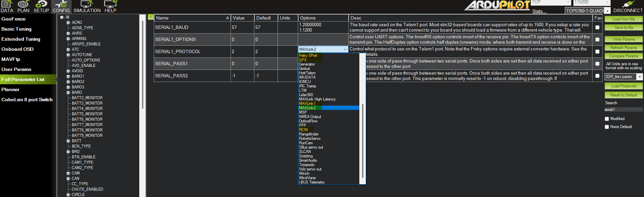Viewport: 644px width, 197px height.
Task: Toggle favorite for SERIAL_PASS1
Action: point(598,64)
